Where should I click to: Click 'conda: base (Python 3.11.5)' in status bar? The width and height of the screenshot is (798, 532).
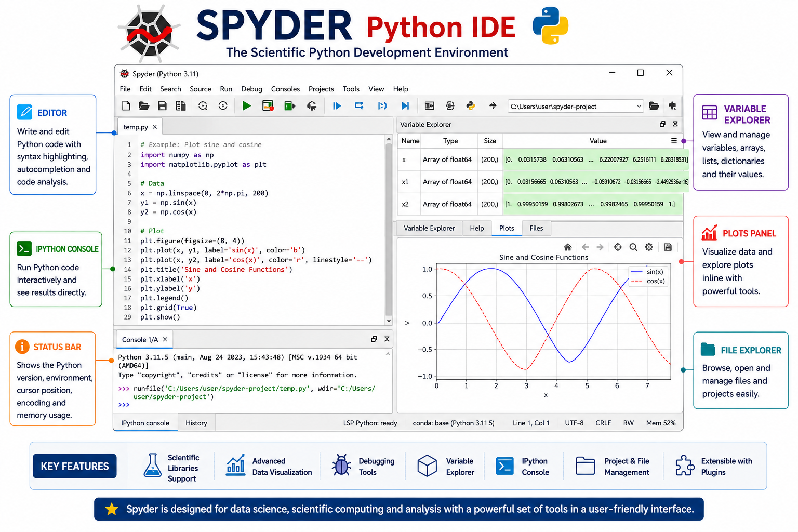[x=454, y=423]
